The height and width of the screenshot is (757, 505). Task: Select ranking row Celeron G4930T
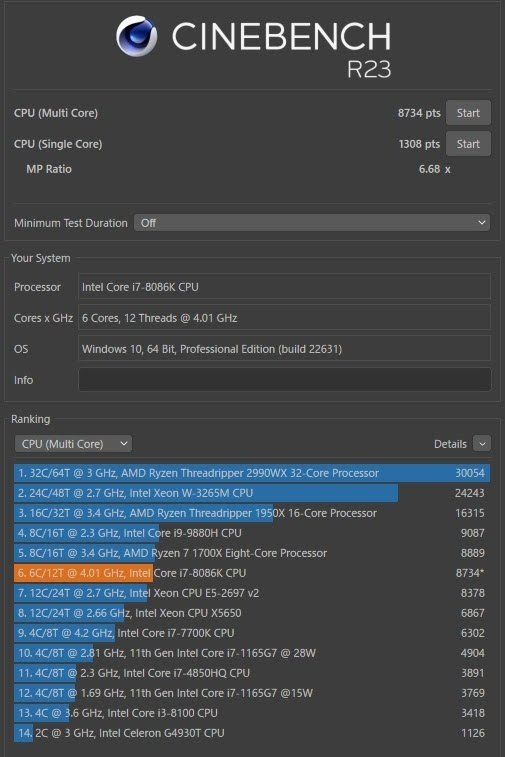[x=252, y=733]
